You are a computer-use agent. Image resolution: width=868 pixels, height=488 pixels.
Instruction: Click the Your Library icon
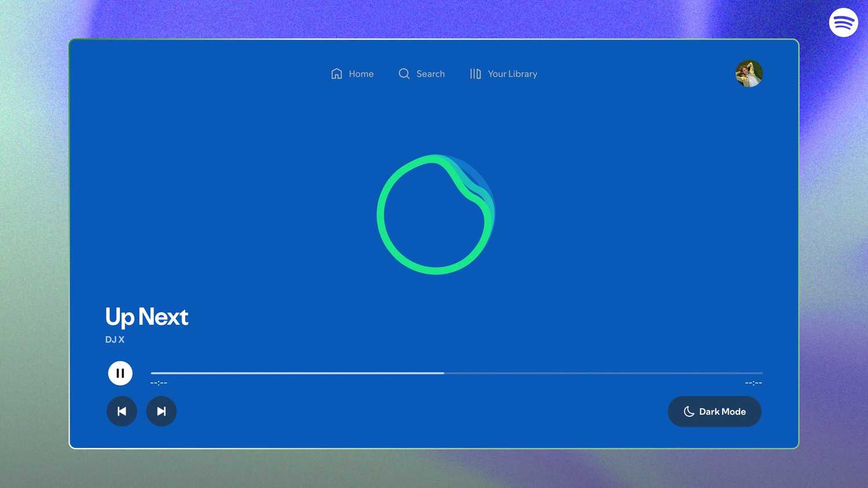(x=475, y=73)
